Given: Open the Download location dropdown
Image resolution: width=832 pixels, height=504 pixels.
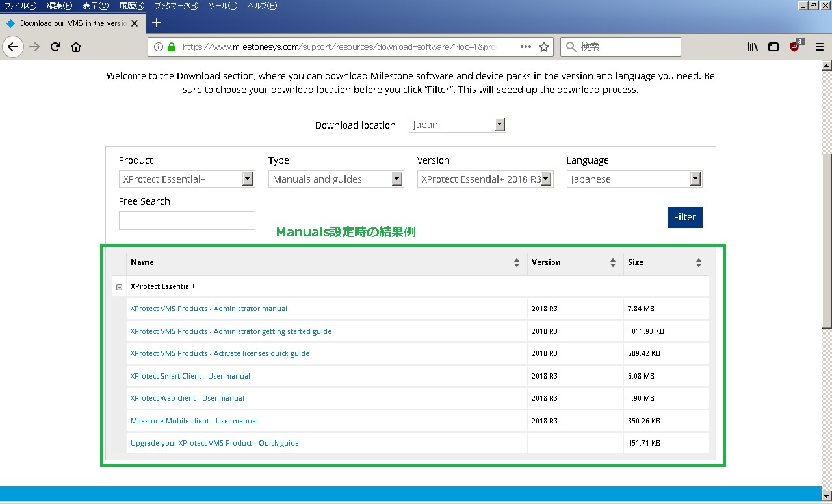Looking at the screenshot, I should [457, 125].
